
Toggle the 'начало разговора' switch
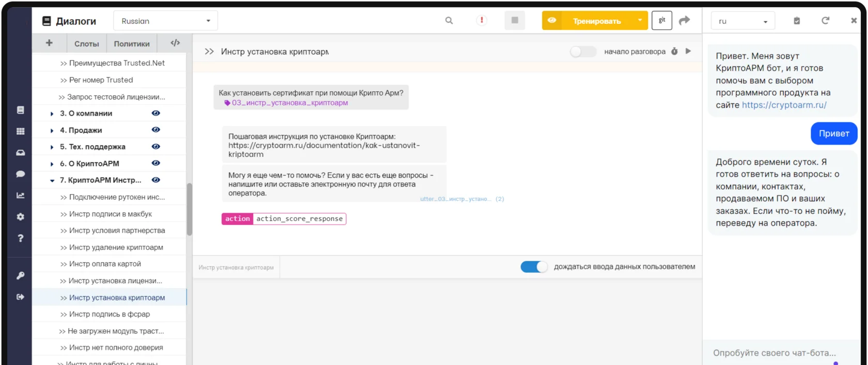click(582, 52)
